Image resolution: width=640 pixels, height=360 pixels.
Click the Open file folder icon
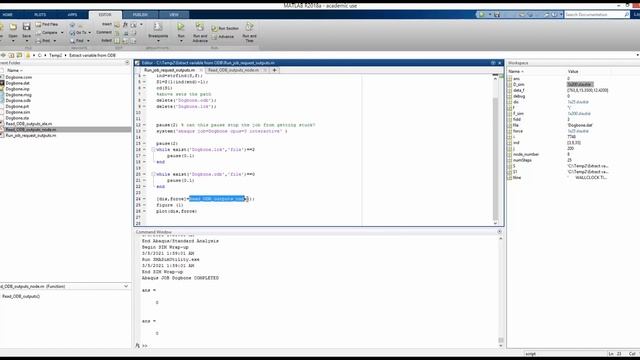click(13, 27)
